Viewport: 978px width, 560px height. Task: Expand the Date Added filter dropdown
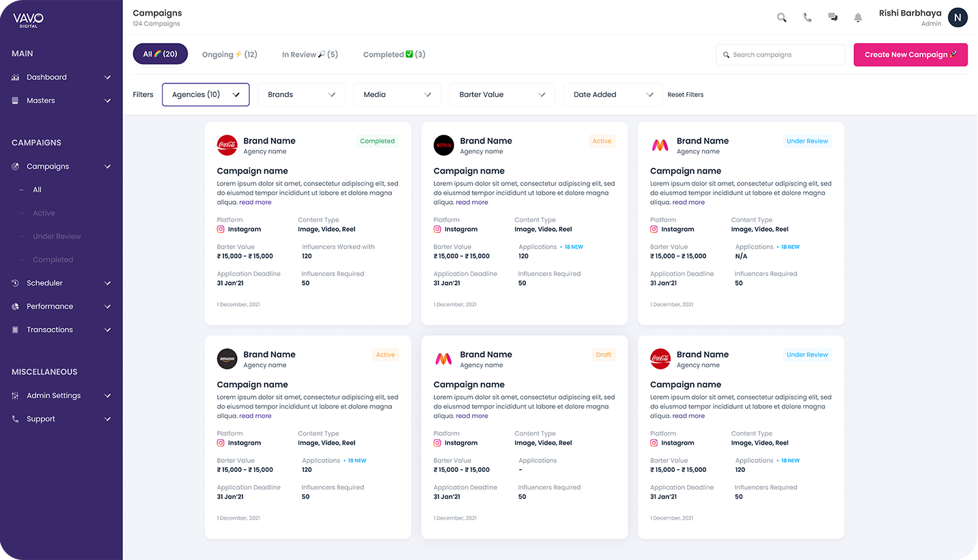coord(613,94)
